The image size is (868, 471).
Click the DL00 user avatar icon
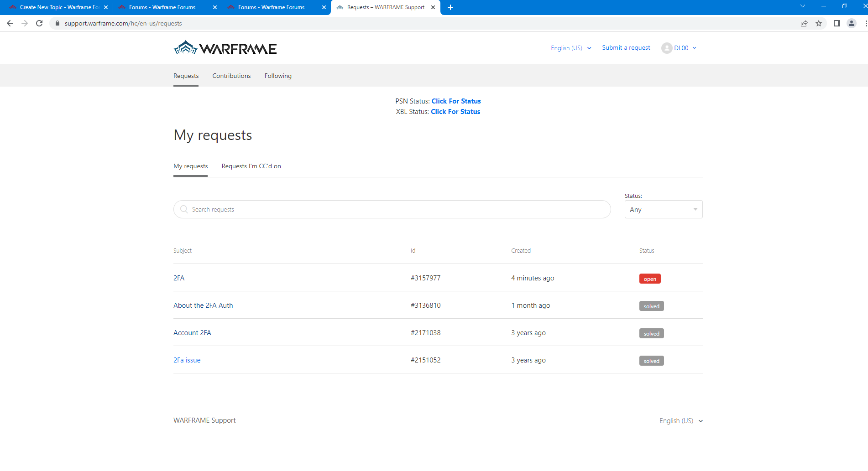click(667, 48)
